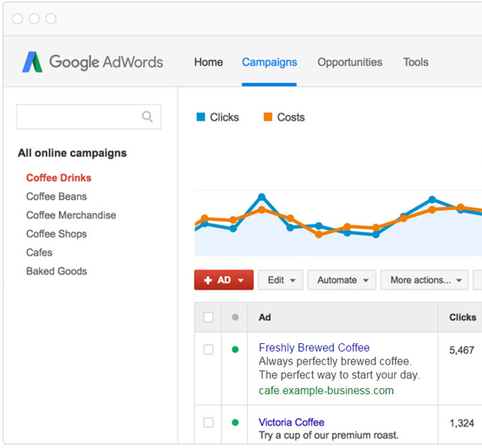Open the red +AD dropdown button
Screen dimensions: 482x448
[224, 280]
